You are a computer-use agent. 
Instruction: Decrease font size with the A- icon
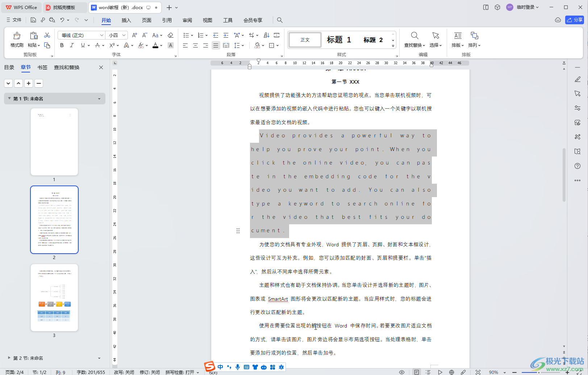point(145,35)
